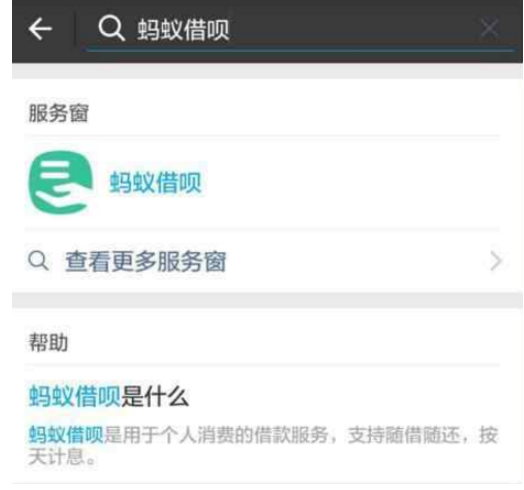Image resolution: width=524 pixels, height=490 pixels.
Task: Tap the 服务窗 section header
Action: coord(58,113)
